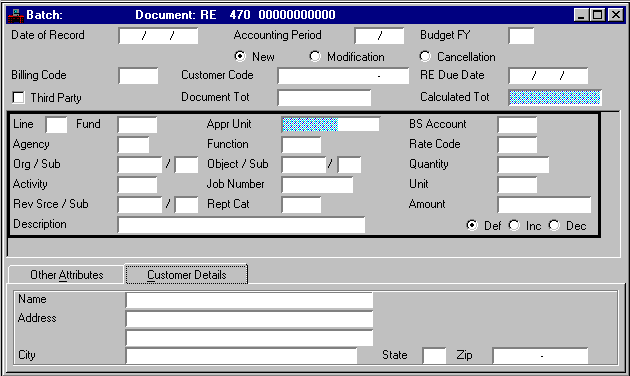Screen dimensions: 630x376
Task: Click the Appr Unit field
Action: pos(330,125)
